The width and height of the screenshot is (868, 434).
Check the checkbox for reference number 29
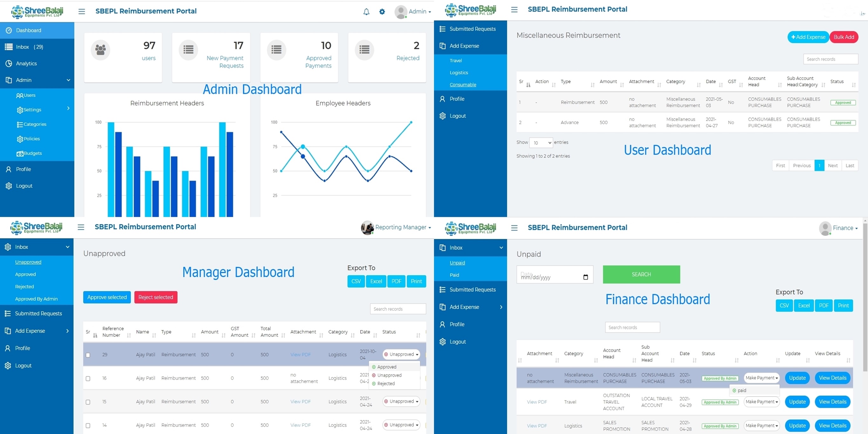88,355
